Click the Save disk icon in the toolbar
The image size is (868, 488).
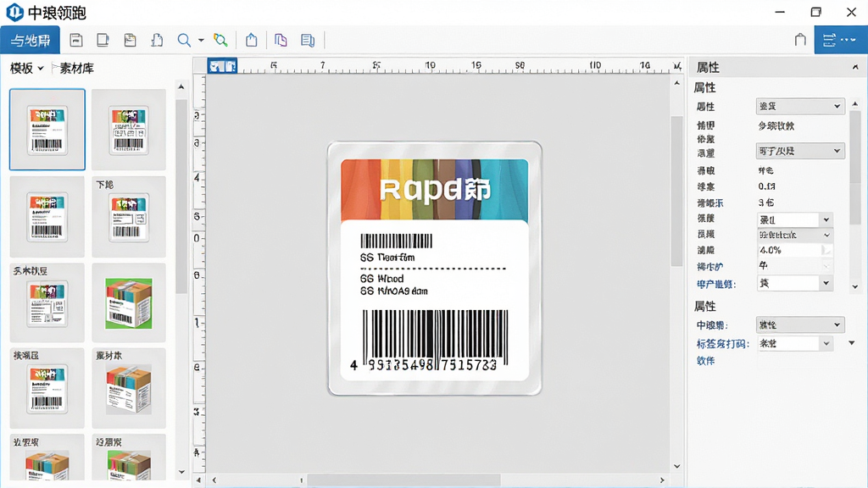(x=75, y=40)
